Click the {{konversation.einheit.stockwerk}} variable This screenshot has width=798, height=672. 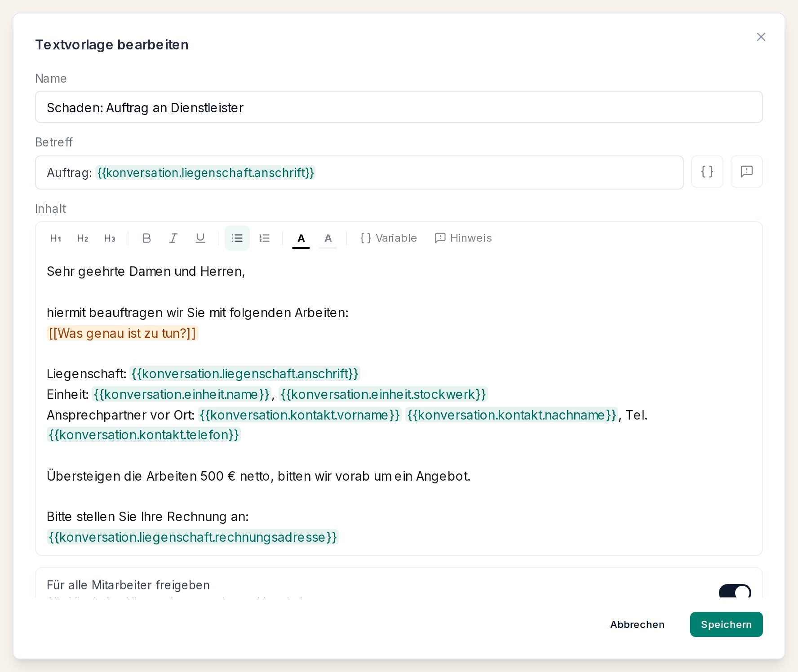[383, 394]
